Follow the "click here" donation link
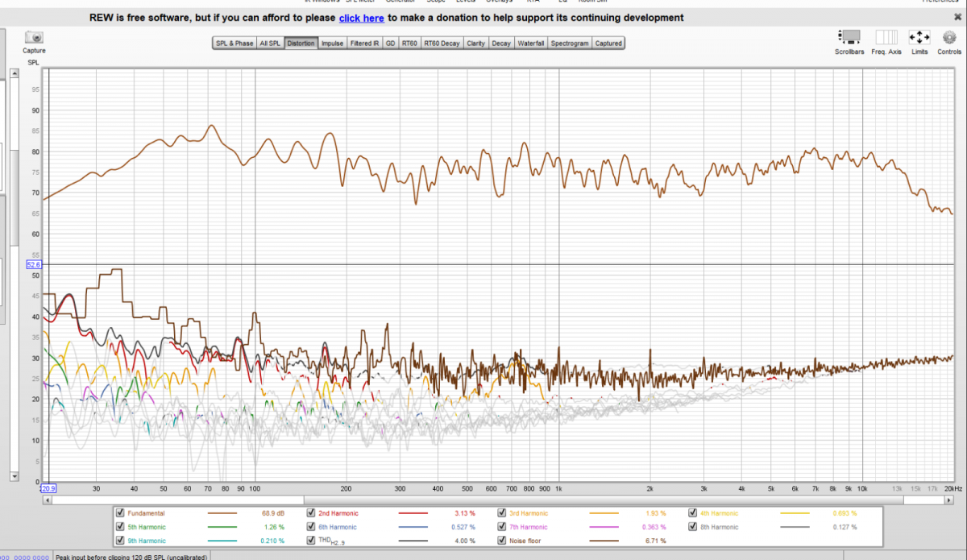 pyautogui.click(x=361, y=18)
